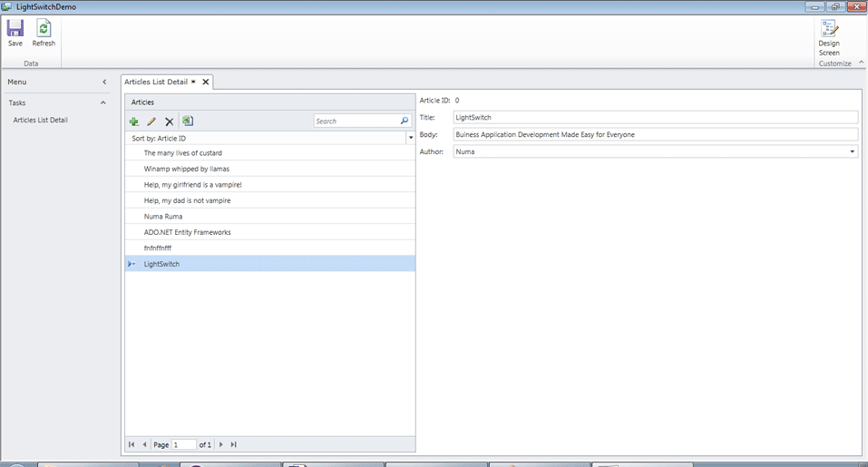Select 'Help, my dad is not vampire' row
Viewport: 868px width, 467px height.
(270, 200)
